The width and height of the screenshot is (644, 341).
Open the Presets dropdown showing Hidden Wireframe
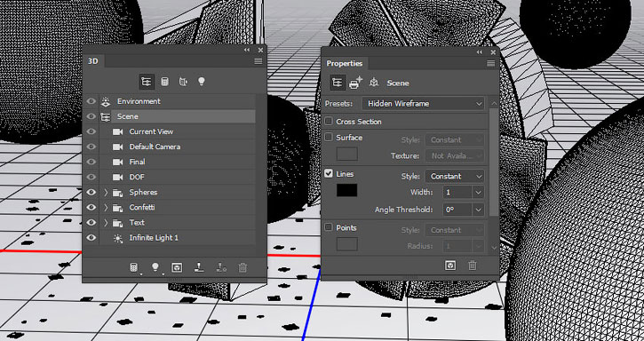pyautogui.click(x=423, y=104)
